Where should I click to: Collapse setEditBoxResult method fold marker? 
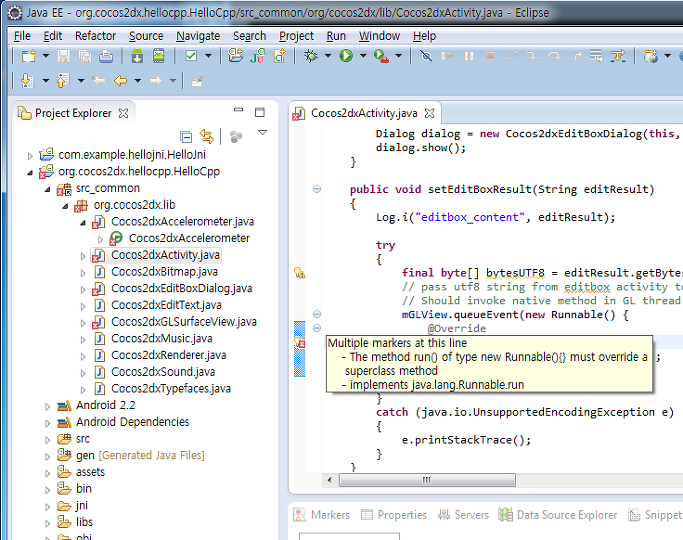tap(317, 189)
